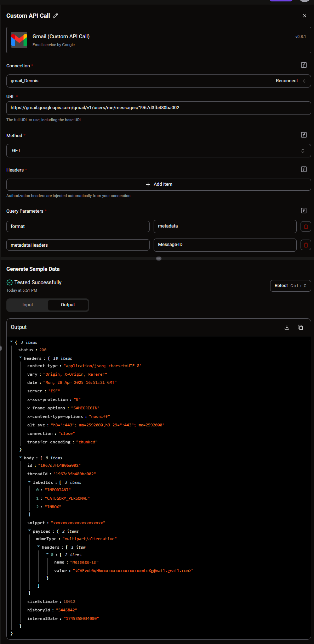Click the historyId value "5445842"

coord(67,610)
